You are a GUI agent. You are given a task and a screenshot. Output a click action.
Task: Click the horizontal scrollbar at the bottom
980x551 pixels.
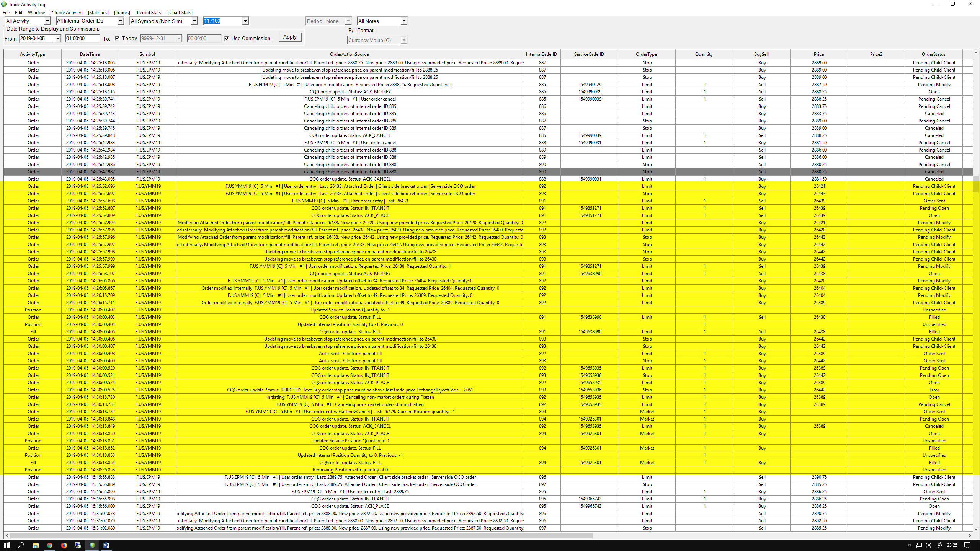(x=301, y=535)
